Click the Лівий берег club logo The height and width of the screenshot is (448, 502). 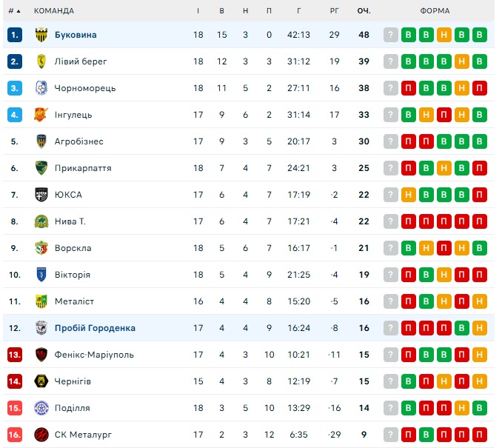tap(41, 61)
